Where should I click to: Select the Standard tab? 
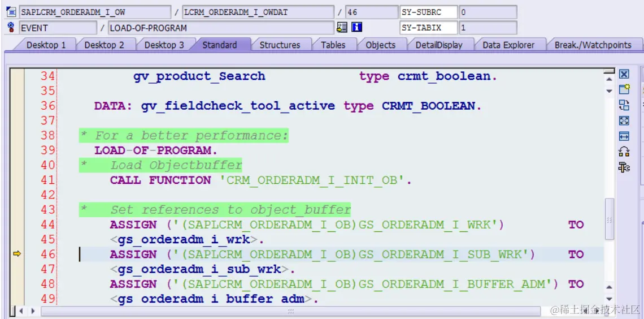point(220,45)
